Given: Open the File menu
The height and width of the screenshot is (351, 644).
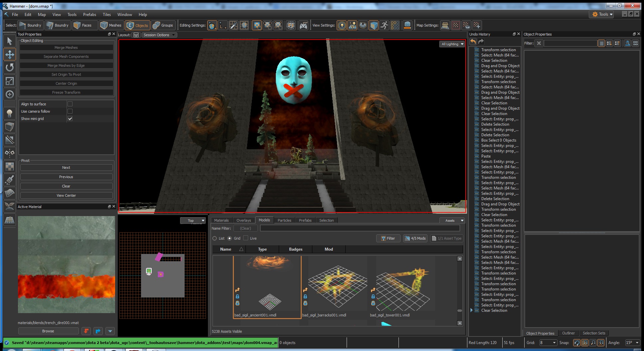Looking at the screenshot, I should (15, 15).
